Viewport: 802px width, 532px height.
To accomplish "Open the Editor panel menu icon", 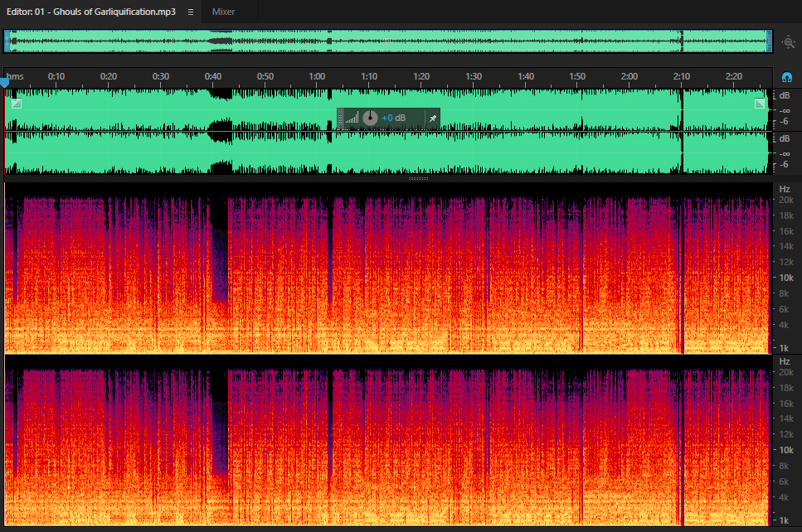I will pyautogui.click(x=191, y=12).
